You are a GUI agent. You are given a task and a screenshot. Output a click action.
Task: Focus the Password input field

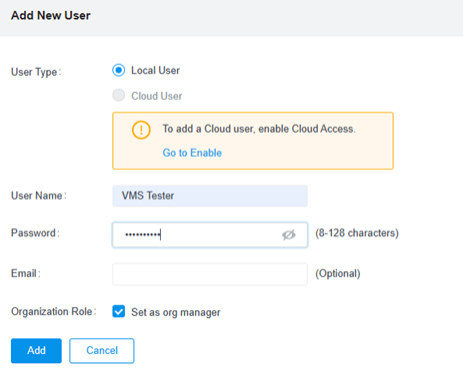[210, 235]
